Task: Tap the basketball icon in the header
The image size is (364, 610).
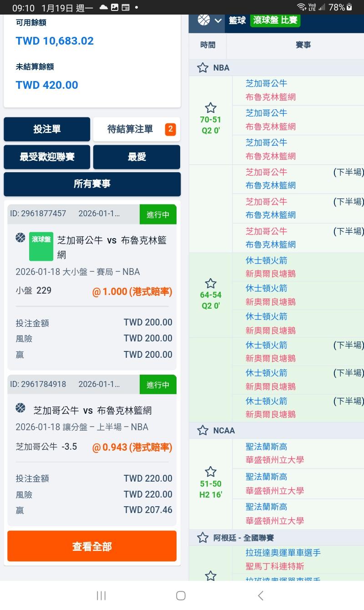Action: pyautogui.click(x=203, y=20)
